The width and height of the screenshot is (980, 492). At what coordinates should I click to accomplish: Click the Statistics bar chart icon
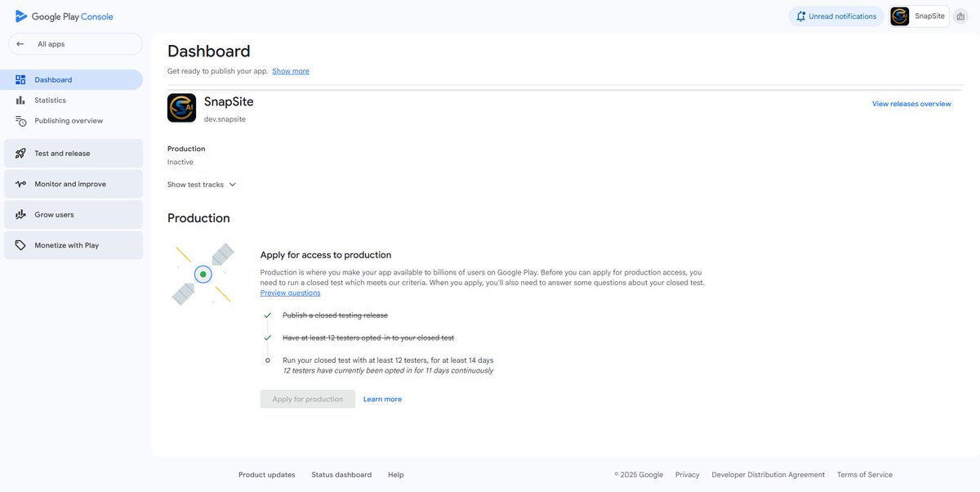[x=20, y=101]
